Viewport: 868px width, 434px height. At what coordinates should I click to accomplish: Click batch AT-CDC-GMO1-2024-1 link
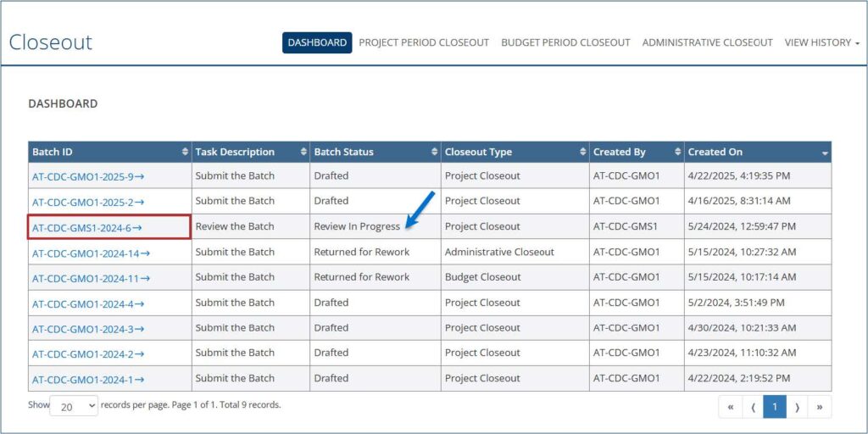(87, 379)
